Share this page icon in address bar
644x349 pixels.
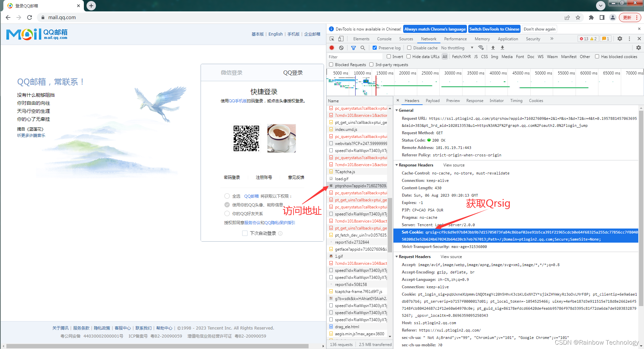[x=567, y=17]
